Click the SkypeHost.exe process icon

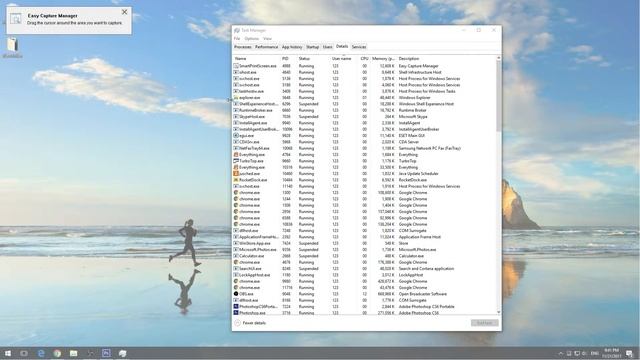(236, 116)
